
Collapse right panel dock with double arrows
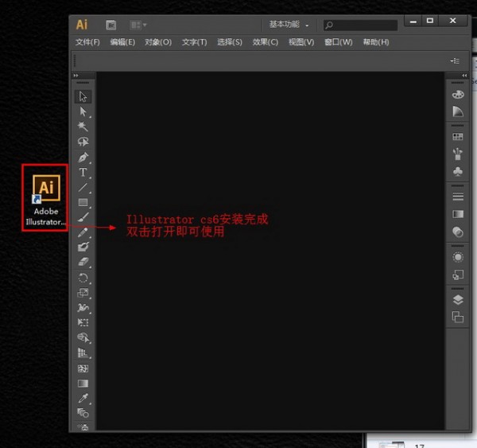click(464, 76)
